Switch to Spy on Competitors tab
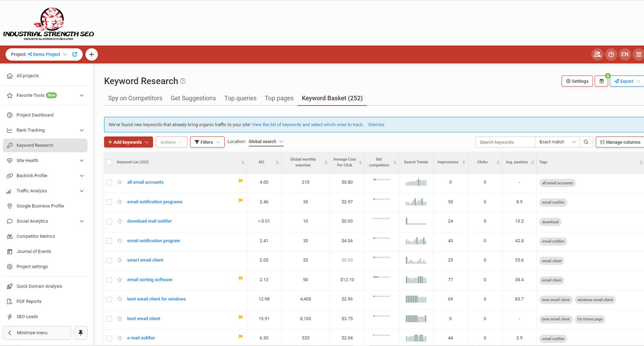Screen dimensions: 644x346 pos(135,98)
